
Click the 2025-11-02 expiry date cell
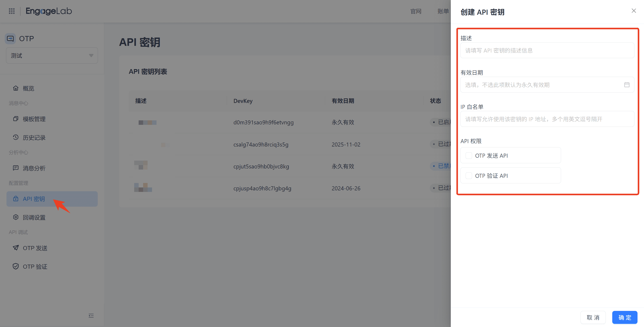point(346,144)
